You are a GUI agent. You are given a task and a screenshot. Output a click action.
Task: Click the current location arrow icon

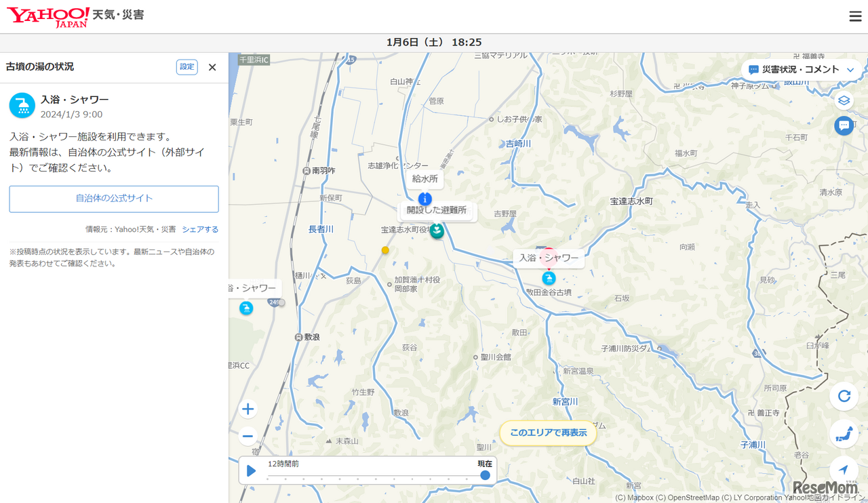pyautogui.click(x=844, y=470)
